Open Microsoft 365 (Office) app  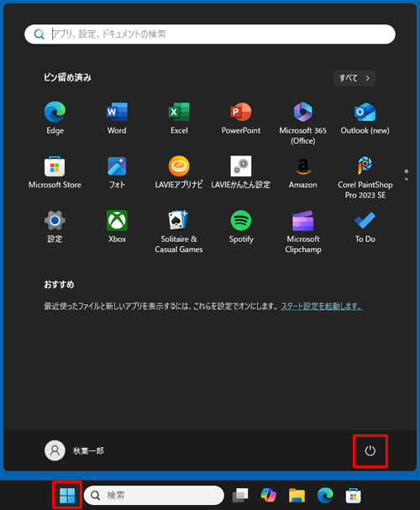[x=303, y=123]
